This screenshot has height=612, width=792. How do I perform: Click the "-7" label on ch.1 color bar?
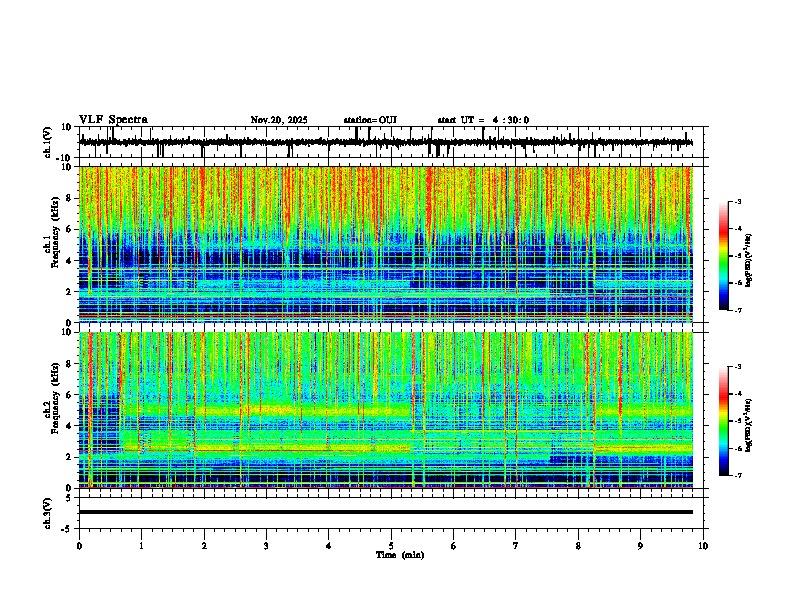pos(737,310)
